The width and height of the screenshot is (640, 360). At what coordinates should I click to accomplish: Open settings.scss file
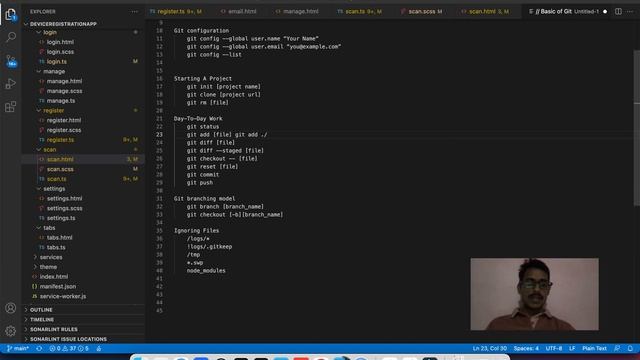click(64, 209)
